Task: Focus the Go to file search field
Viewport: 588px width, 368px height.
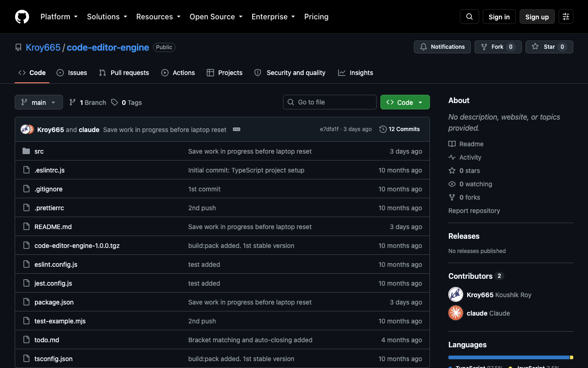Action: tap(330, 102)
